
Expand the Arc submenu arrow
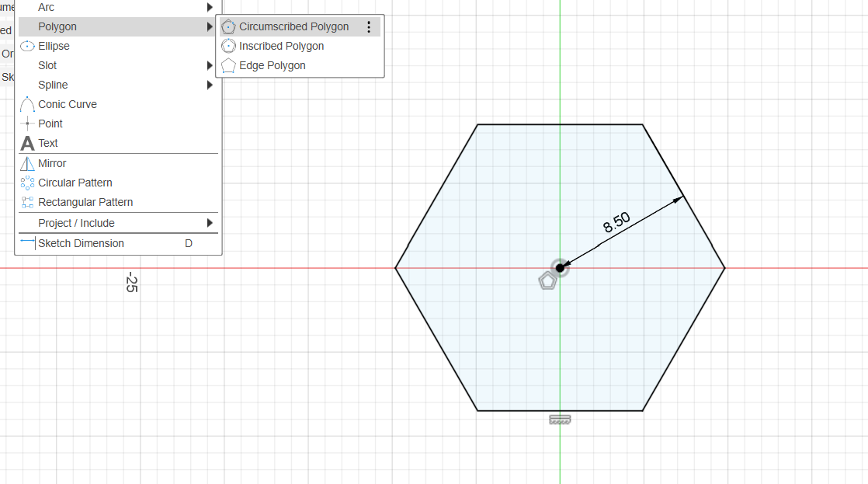tap(210, 7)
